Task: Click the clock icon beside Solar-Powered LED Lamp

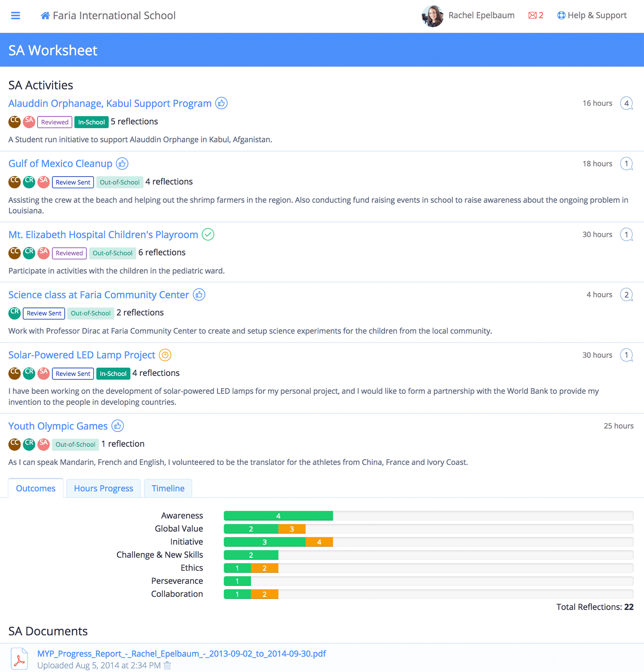Action: coord(165,355)
